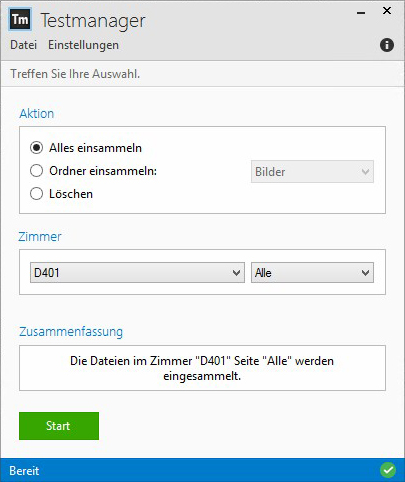
Task: Click the green Start button
Action: point(59,426)
